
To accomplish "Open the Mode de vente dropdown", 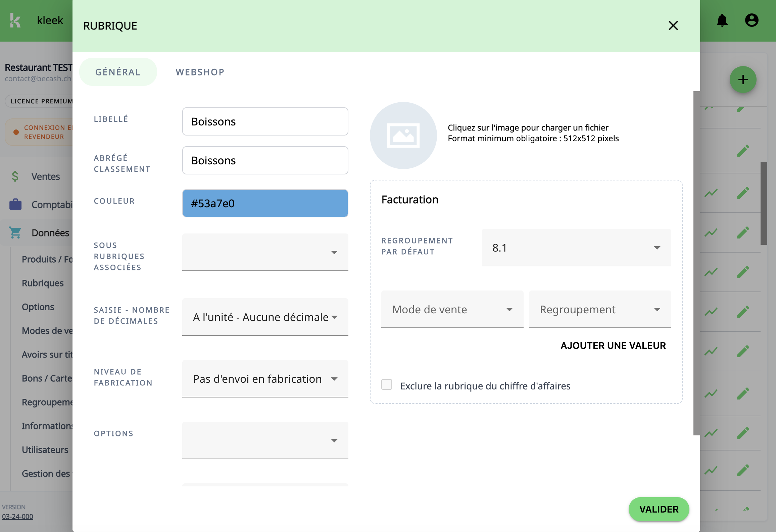I will [x=452, y=309].
